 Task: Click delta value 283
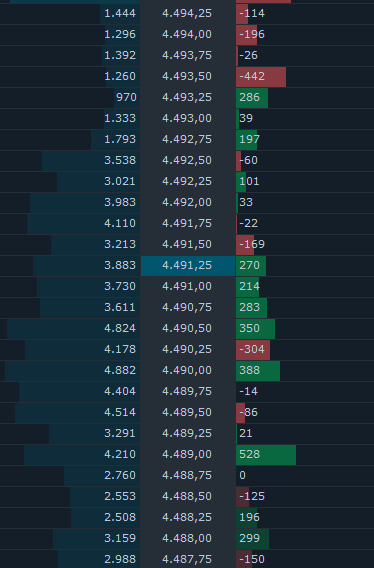coord(250,308)
